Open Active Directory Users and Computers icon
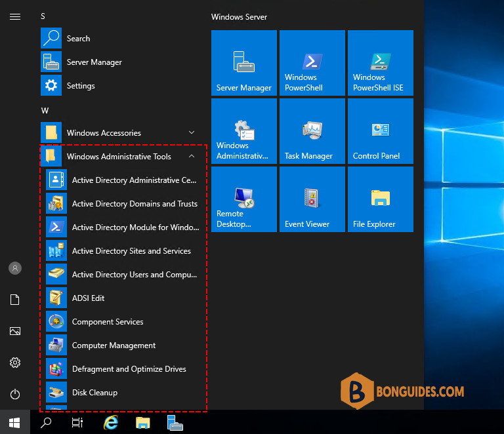The width and height of the screenshot is (504, 434). 56,274
